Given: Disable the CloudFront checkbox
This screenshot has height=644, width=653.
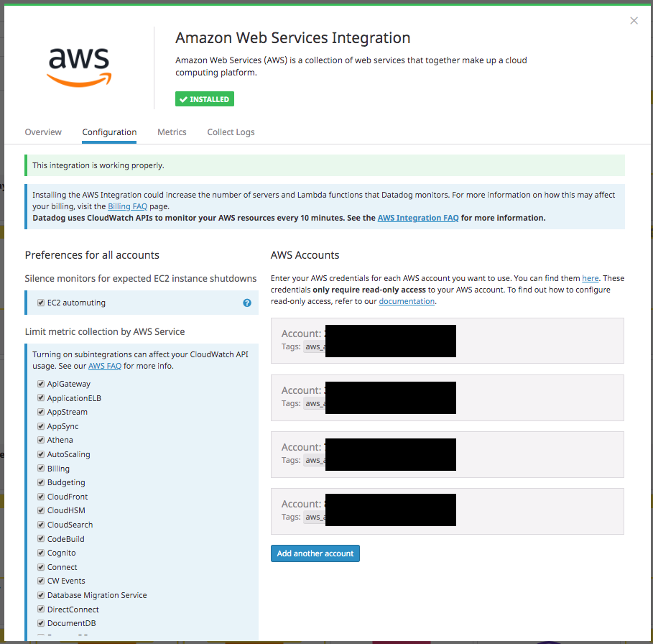Looking at the screenshot, I should click(x=41, y=497).
